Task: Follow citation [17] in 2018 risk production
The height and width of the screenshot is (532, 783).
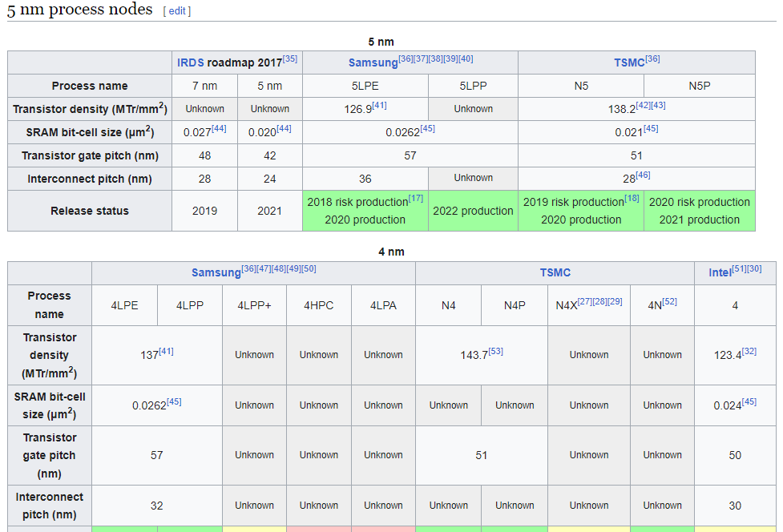Action: [x=415, y=198]
